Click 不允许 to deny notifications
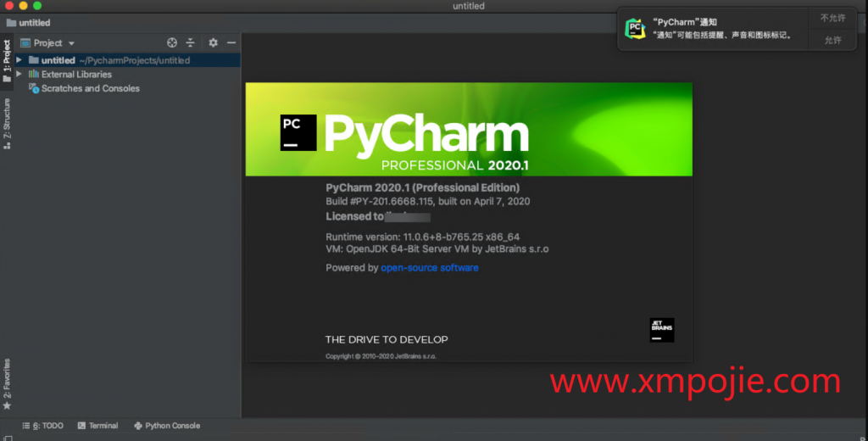Viewport: 868px width, 441px height. (832, 18)
